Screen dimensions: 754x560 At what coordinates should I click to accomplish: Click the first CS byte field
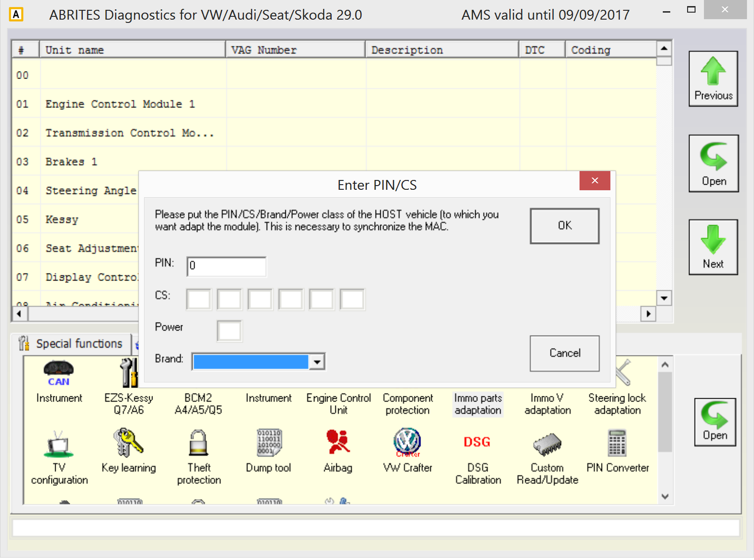(199, 299)
